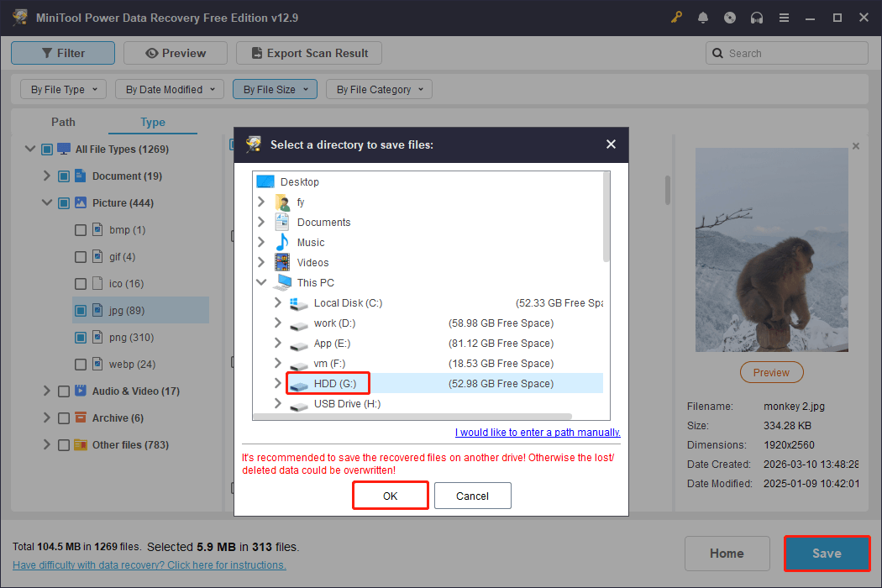This screenshot has width=882, height=588.
Task: Open the hamburger menu icon
Action: click(x=784, y=18)
